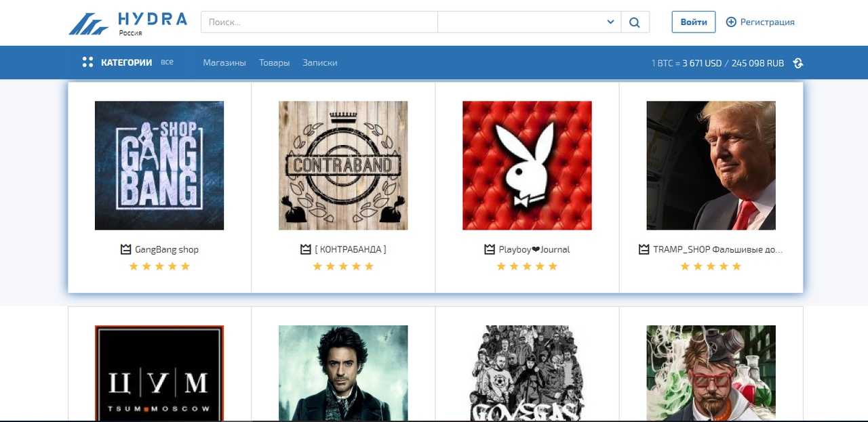Click the currency refresh icon beside RUB rate

coord(798,63)
